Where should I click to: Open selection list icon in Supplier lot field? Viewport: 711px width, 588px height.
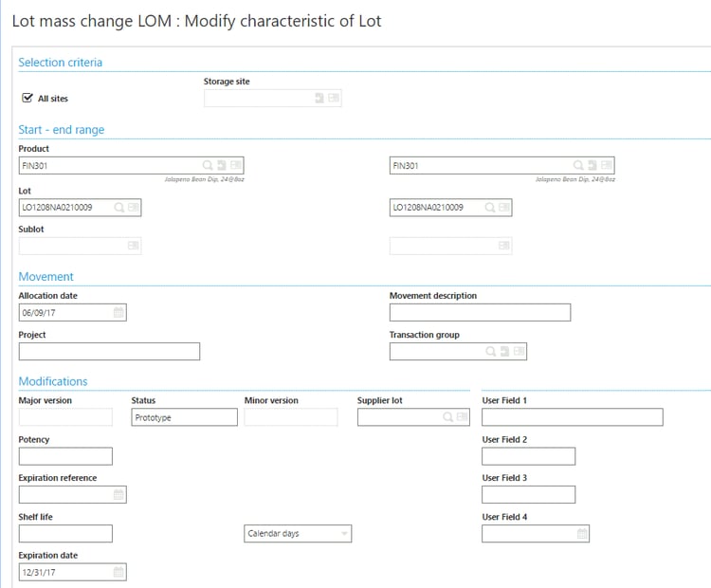[x=462, y=417]
